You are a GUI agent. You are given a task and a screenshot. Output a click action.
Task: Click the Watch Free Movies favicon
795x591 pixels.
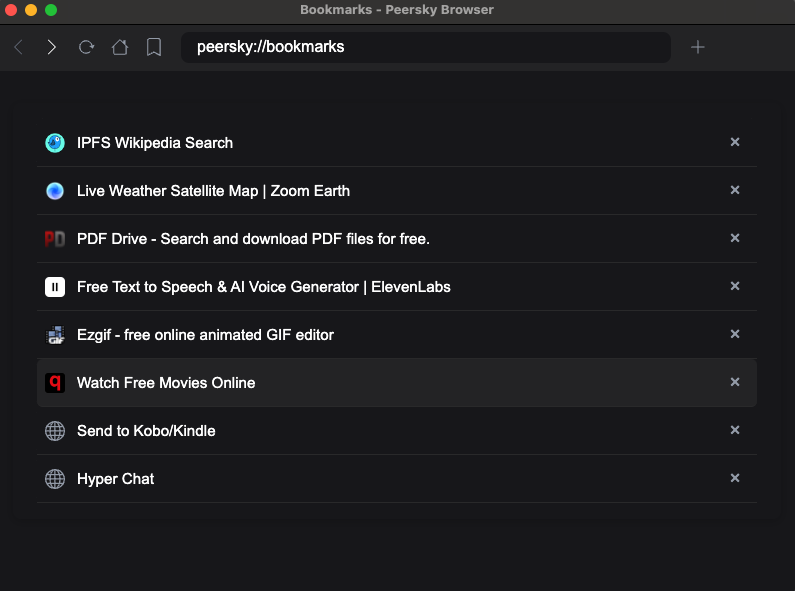click(x=55, y=383)
